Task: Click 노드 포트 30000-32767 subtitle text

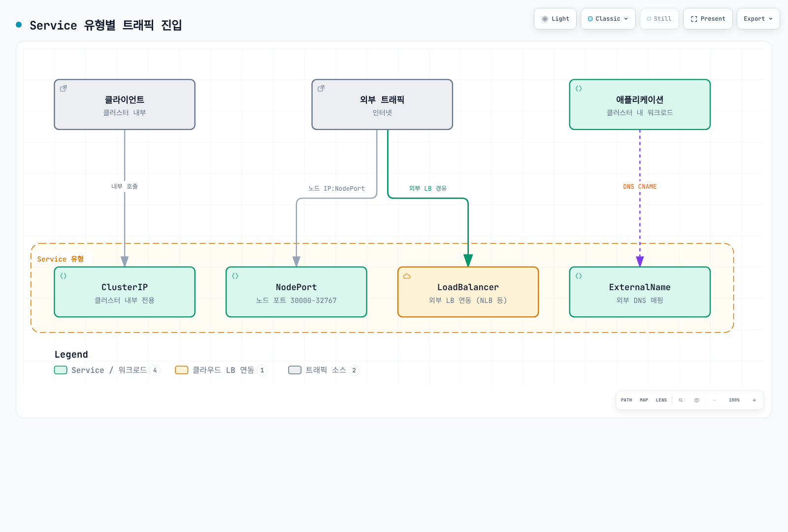Action: (296, 300)
